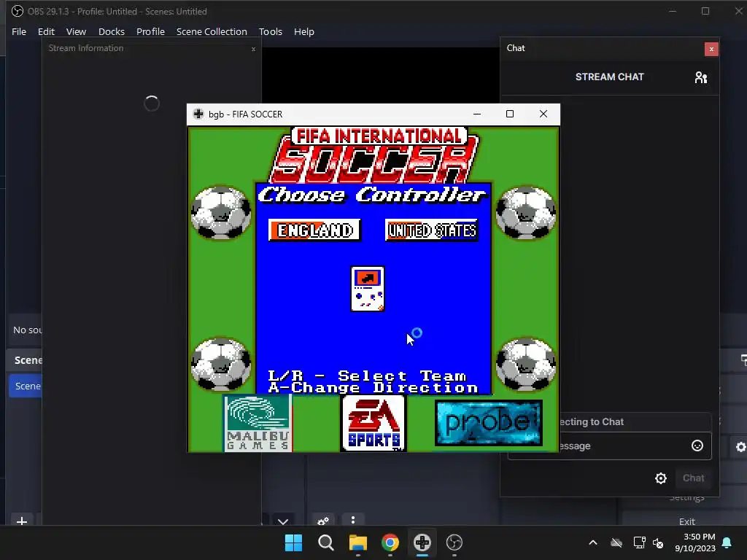Screen dimensions: 747x560
Task: Open Google Chrome from taskbar
Action: [x=390, y=542]
